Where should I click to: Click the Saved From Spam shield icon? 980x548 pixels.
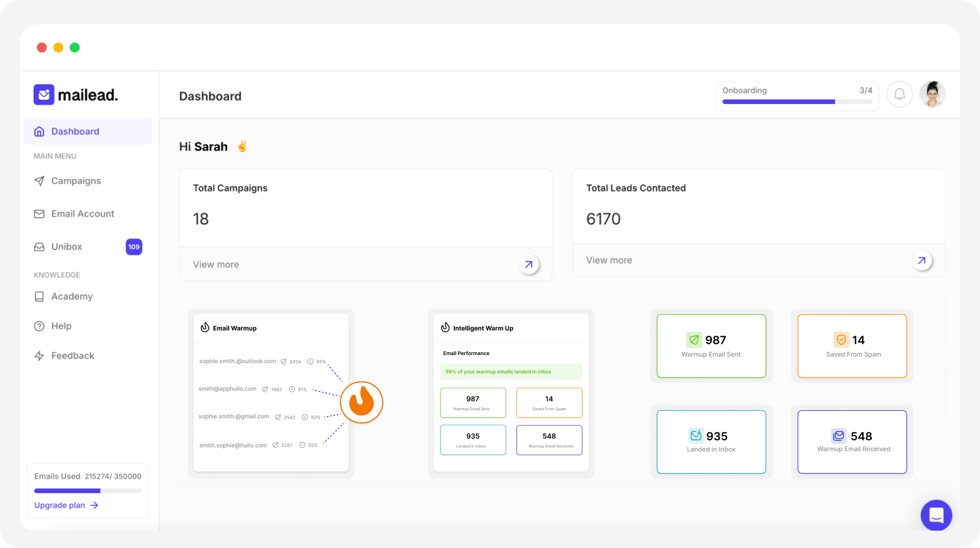(841, 340)
